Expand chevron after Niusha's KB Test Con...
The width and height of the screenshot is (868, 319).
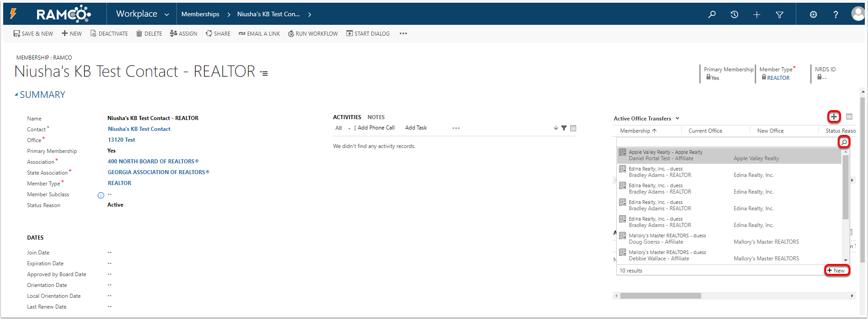(309, 14)
